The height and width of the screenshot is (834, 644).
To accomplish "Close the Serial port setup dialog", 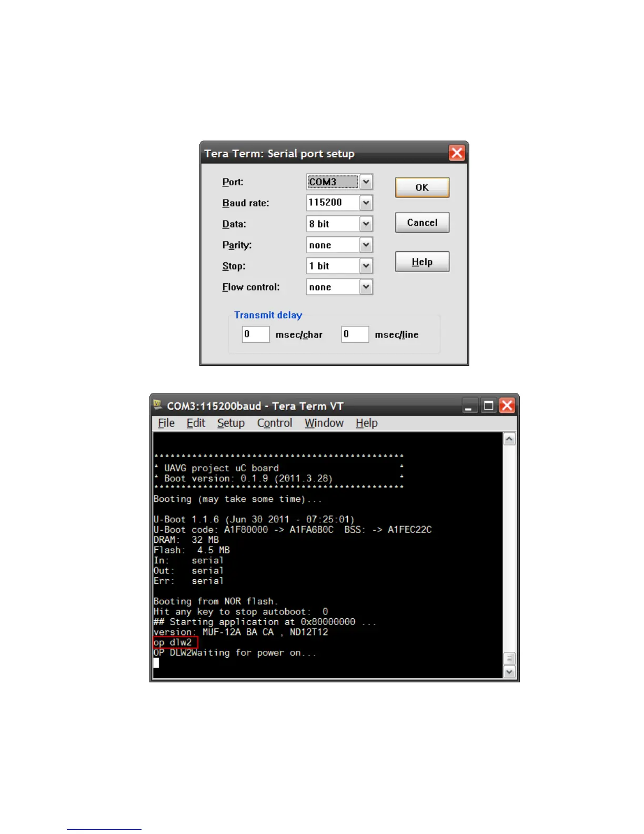I will [x=457, y=153].
